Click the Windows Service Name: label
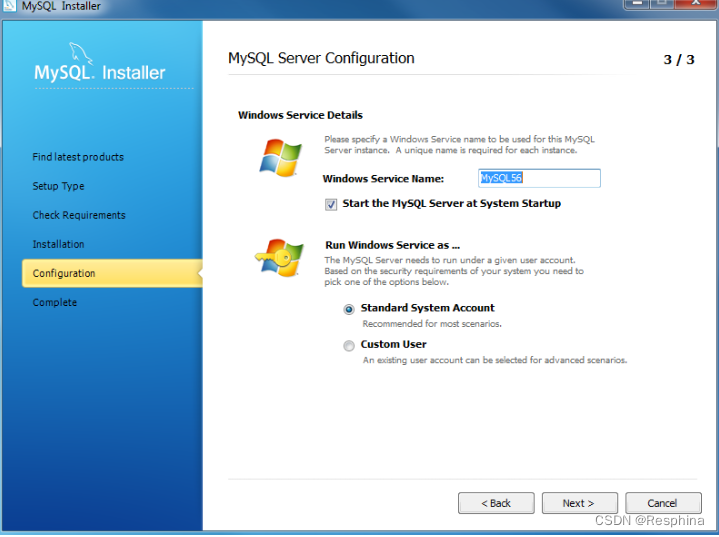719x537 pixels. (383, 179)
